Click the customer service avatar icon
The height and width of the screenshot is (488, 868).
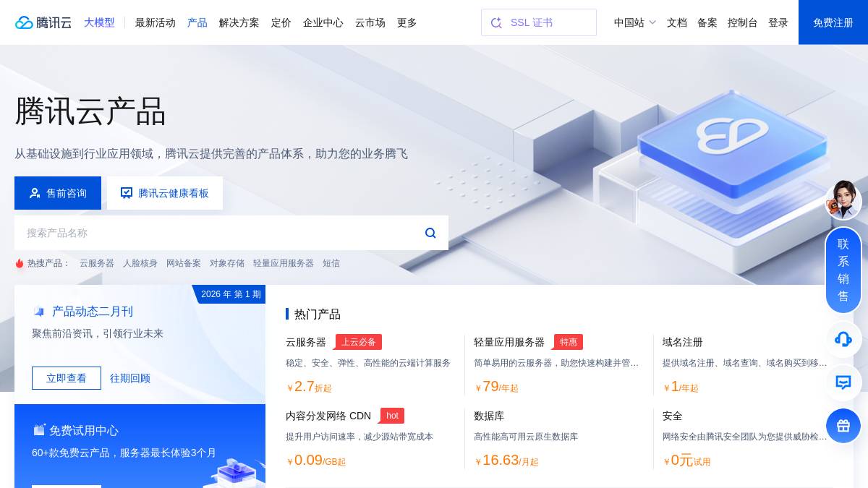(x=843, y=200)
